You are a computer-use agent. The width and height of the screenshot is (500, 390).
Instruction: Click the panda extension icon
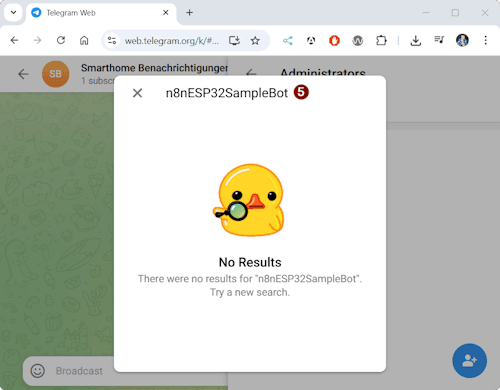tap(311, 41)
